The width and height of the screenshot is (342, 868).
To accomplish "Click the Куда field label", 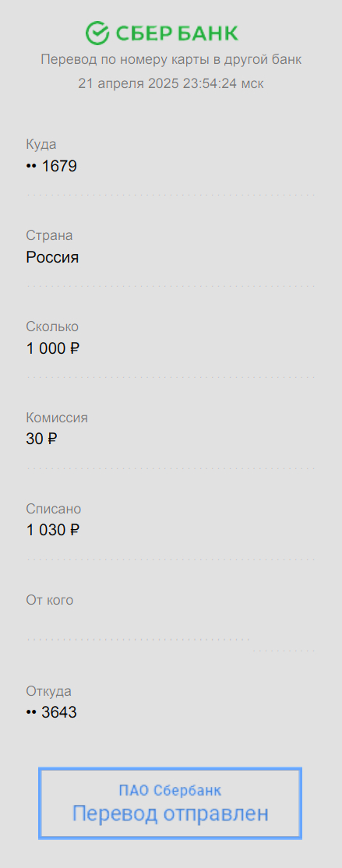I will tap(41, 144).
